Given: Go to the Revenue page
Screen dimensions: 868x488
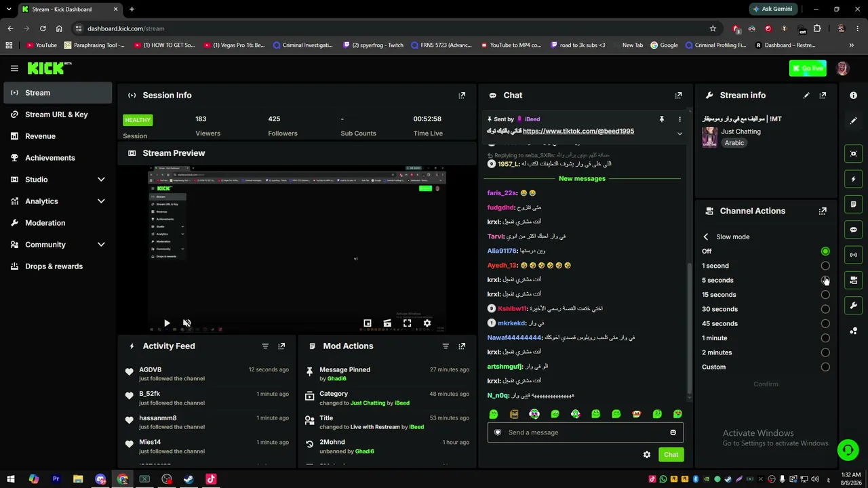Looking at the screenshot, I should [58, 136].
